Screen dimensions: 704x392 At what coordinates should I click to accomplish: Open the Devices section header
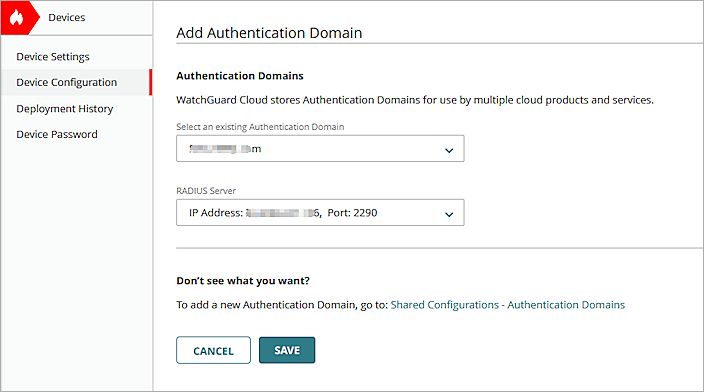66,18
